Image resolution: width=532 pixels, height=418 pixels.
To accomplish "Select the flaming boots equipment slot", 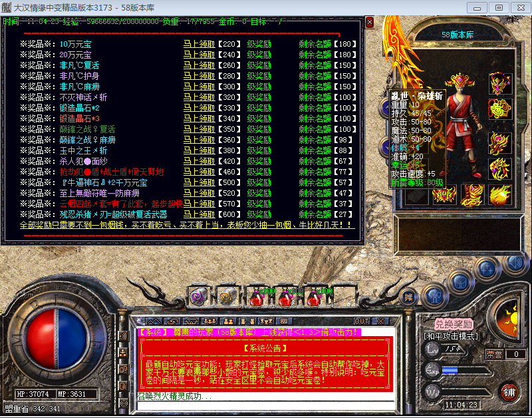I will coord(472,195).
